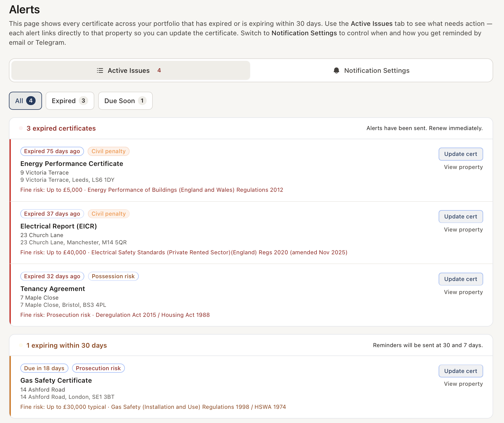Viewport: 504px width, 423px height.
Task: Select the Due Soon filter
Action: 125,101
